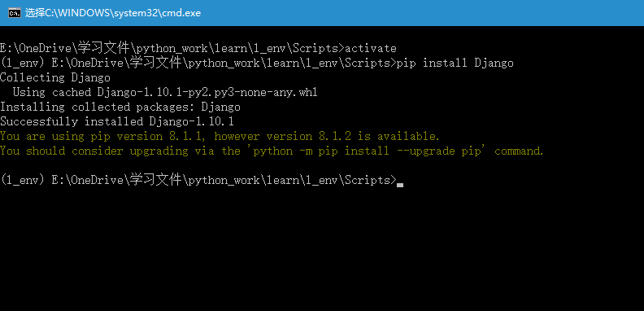The height and width of the screenshot is (311, 644).
Task: Click python_work in the second prompt line
Action: click(x=224, y=64)
